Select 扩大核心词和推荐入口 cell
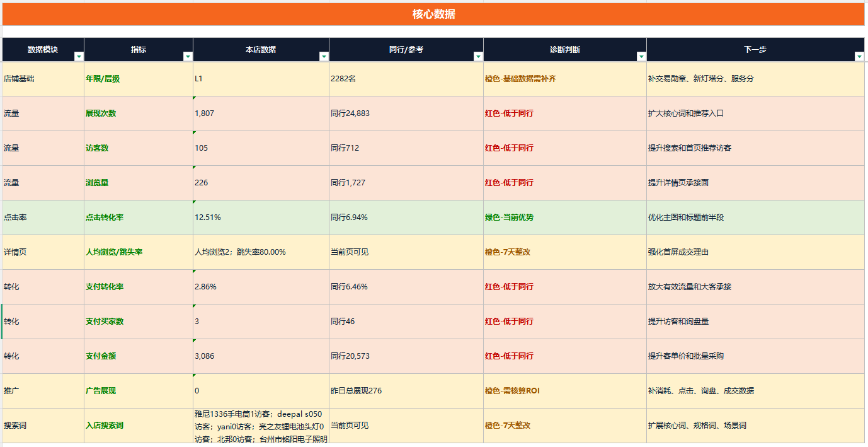The height and width of the screenshot is (447, 868). (755, 114)
